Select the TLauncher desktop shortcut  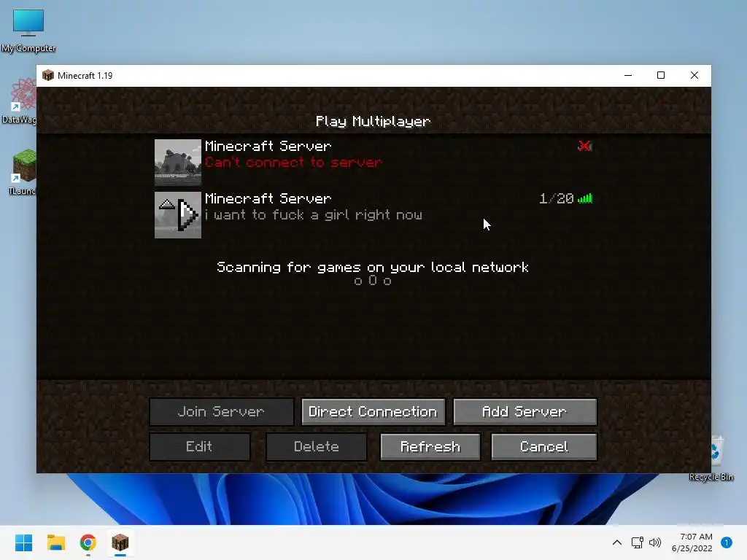pos(22,172)
